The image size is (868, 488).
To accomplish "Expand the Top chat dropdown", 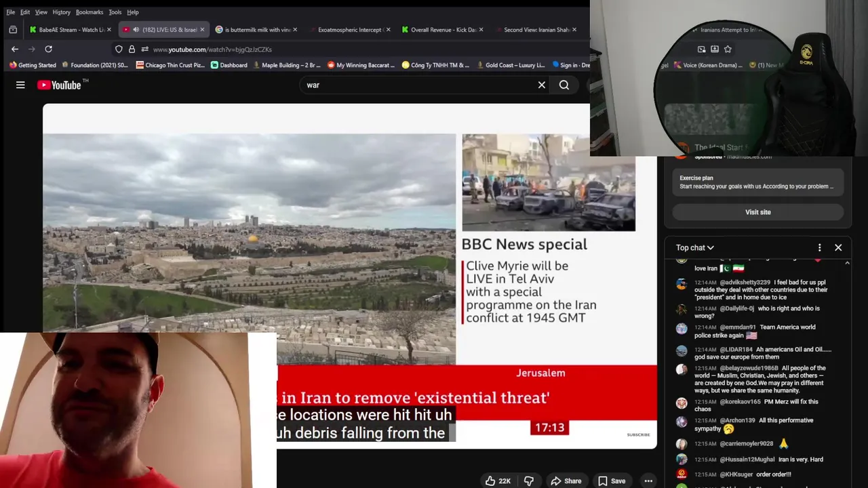I will [695, 247].
